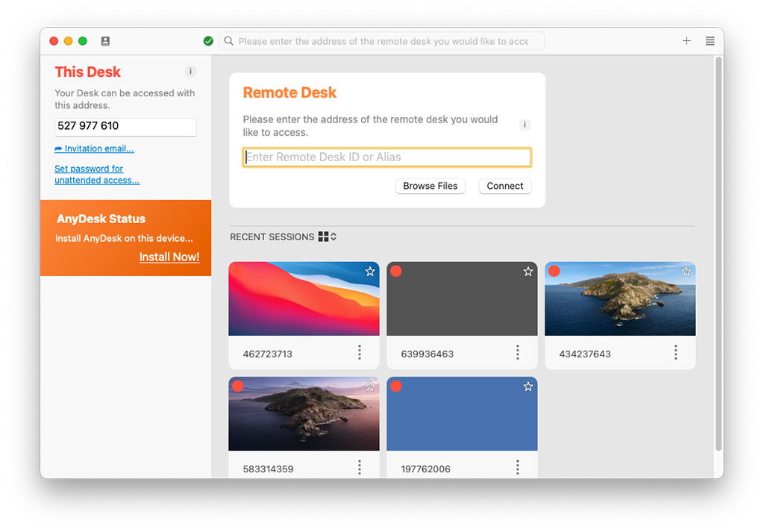Click the session ID text 462723713
Image resolution: width=764 pixels, height=532 pixels.
point(268,354)
